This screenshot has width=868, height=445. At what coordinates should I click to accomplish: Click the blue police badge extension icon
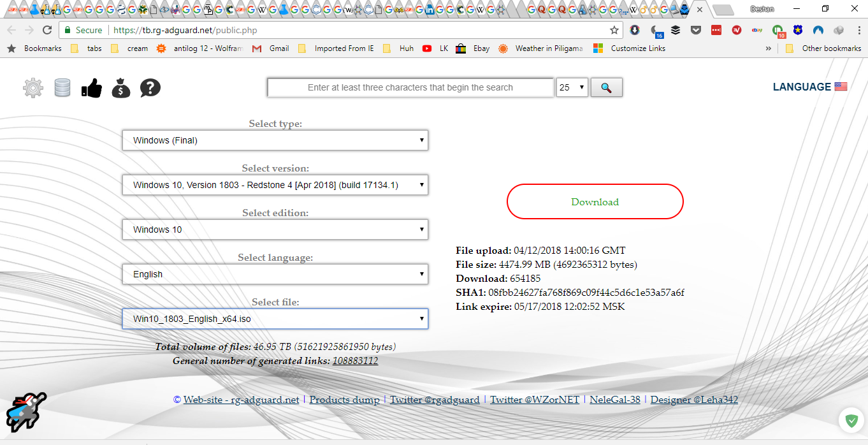[x=798, y=30]
